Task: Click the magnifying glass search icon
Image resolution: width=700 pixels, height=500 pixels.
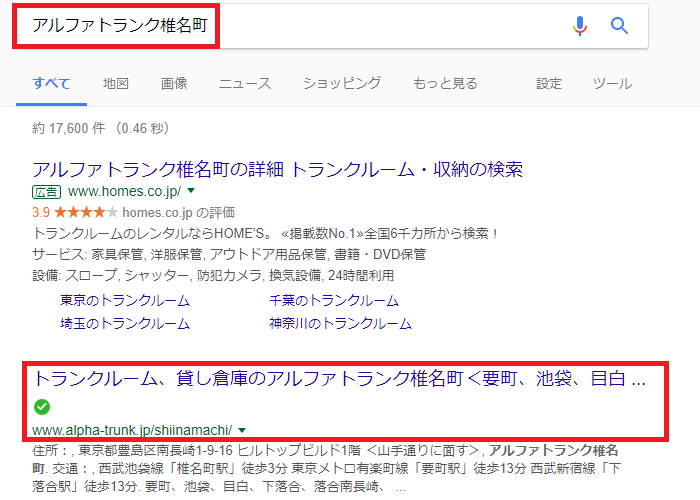Action: coord(619,26)
